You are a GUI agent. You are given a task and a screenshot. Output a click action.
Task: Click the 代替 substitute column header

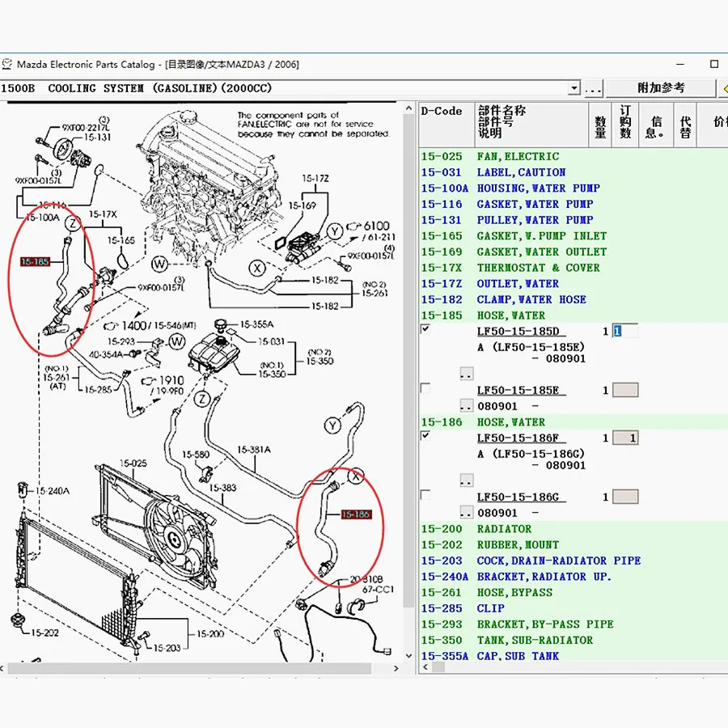pos(685,125)
